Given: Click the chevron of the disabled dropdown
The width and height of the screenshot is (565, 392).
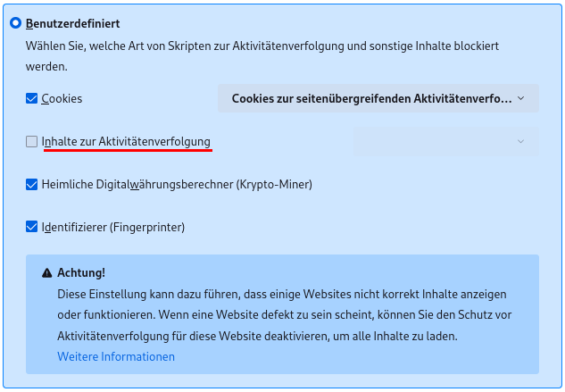Looking at the screenshot, I should 521,141.
